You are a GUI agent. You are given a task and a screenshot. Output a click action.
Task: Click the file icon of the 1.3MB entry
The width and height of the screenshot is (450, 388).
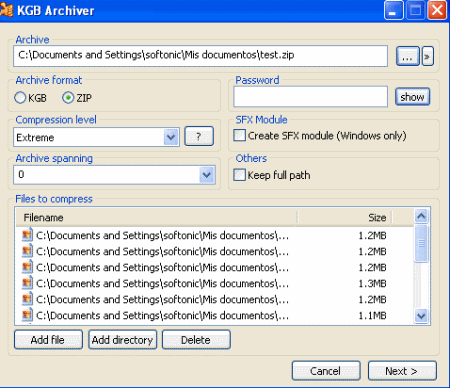coord(27,283)
